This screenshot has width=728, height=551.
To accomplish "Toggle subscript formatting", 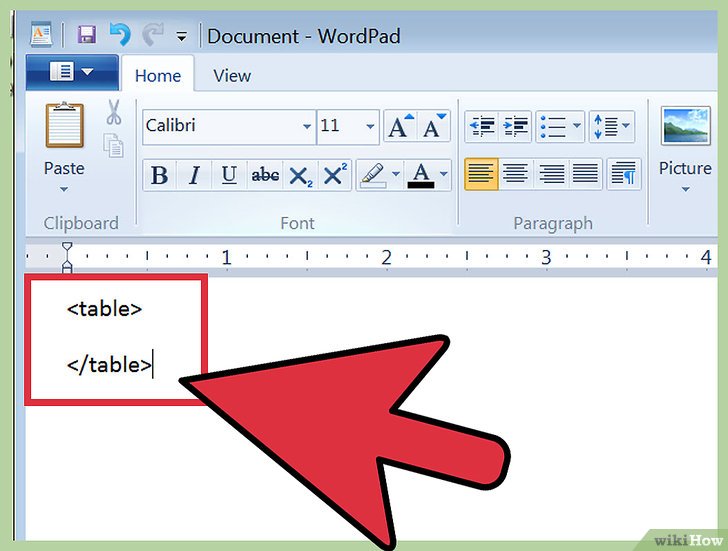I will pos(300,175).
